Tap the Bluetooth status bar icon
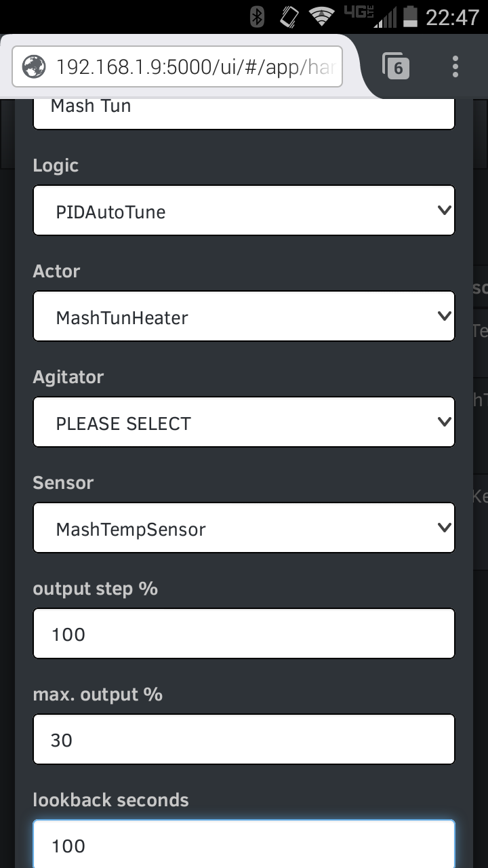Screen dimensions: 488x868 click(257, 16)
